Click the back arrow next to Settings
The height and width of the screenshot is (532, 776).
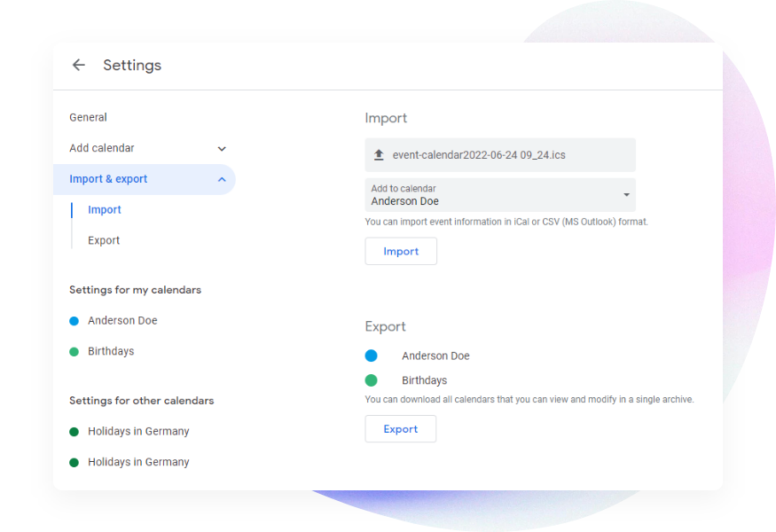click(79, 65)
